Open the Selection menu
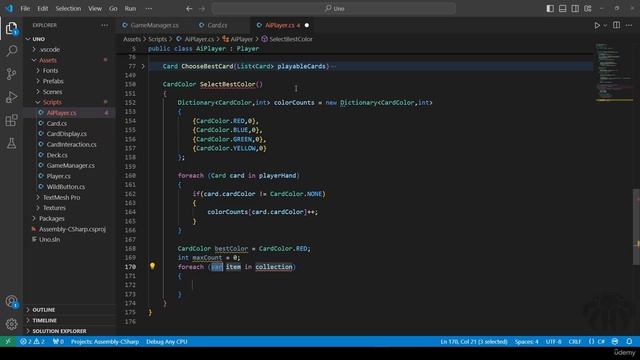 point(68,9)
